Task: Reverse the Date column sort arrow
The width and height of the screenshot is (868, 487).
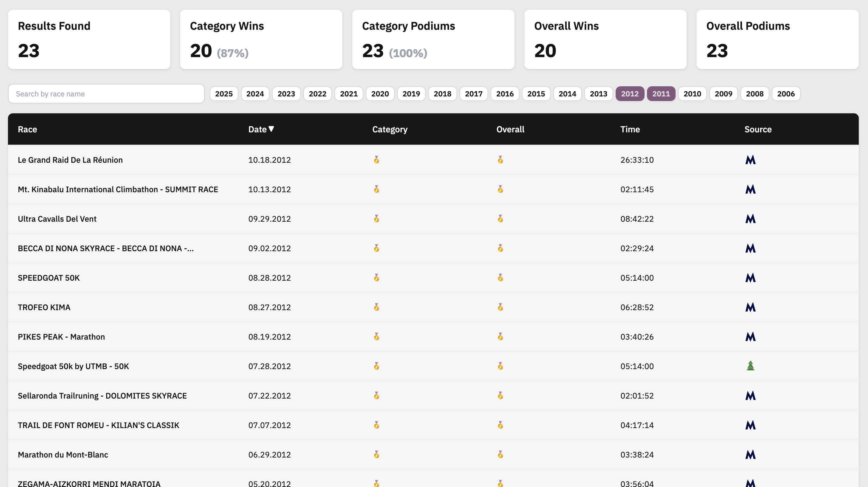Action: (271, 129)
